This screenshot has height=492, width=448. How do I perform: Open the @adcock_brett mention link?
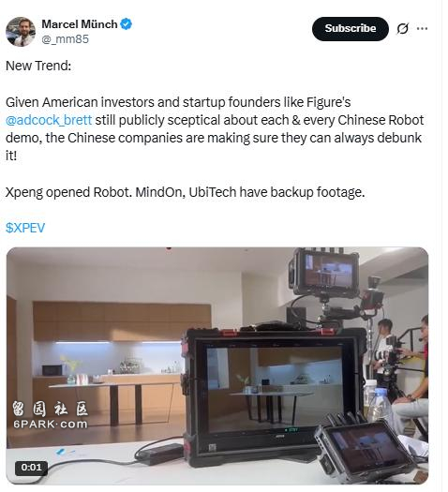click(x=49, y=120)
